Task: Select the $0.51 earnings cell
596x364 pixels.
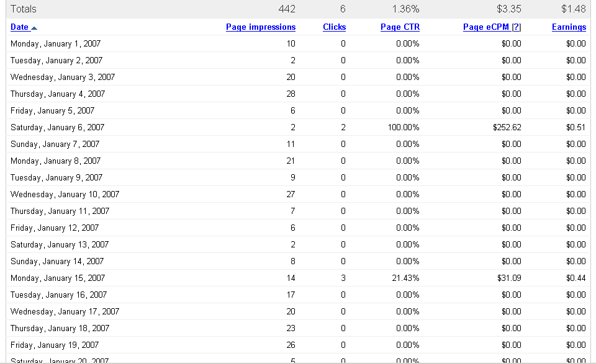Action: (576, 128)
